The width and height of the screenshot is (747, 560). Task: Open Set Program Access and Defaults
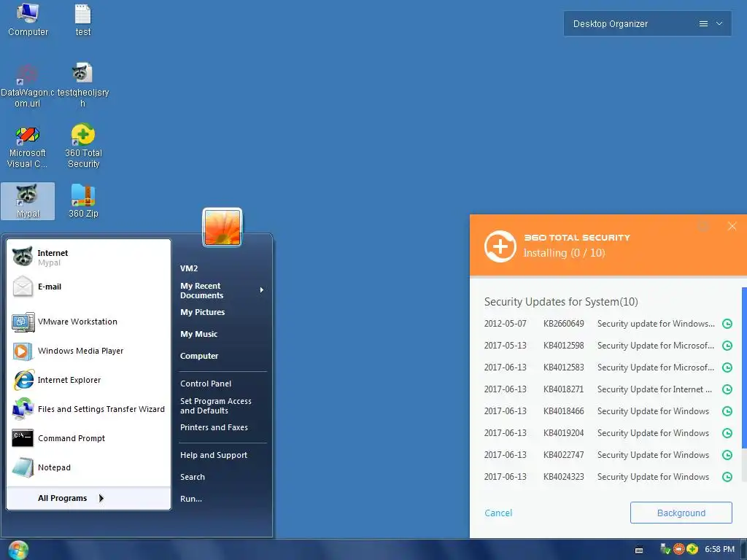[216, 405]
